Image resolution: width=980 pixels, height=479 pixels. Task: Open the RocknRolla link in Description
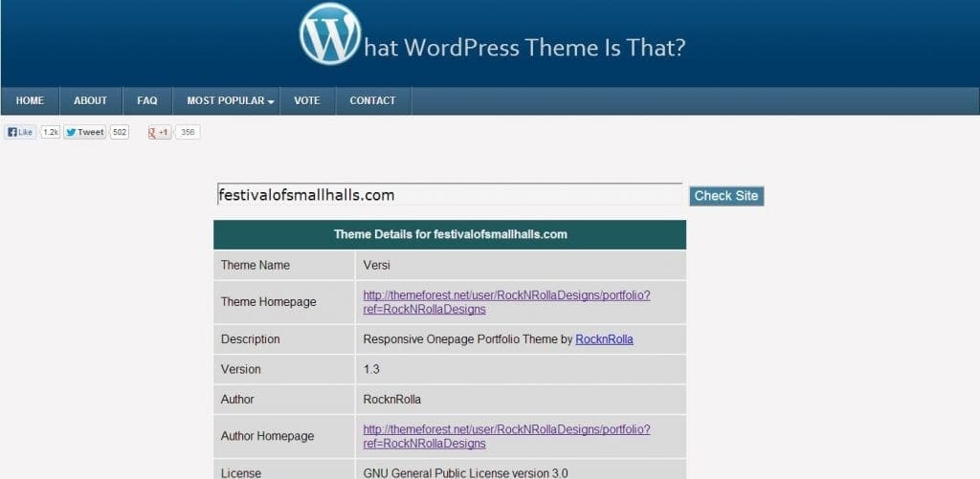(x=604, y=339)
